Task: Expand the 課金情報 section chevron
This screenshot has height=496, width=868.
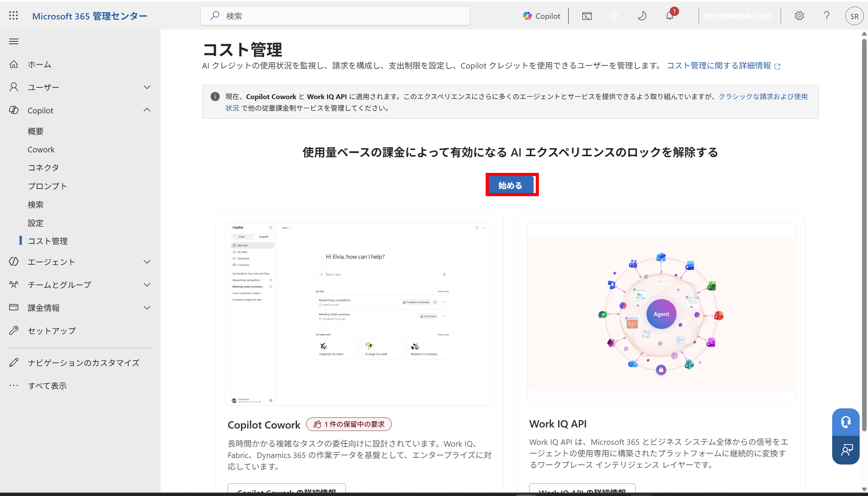Action: click(x=147, y=307)
